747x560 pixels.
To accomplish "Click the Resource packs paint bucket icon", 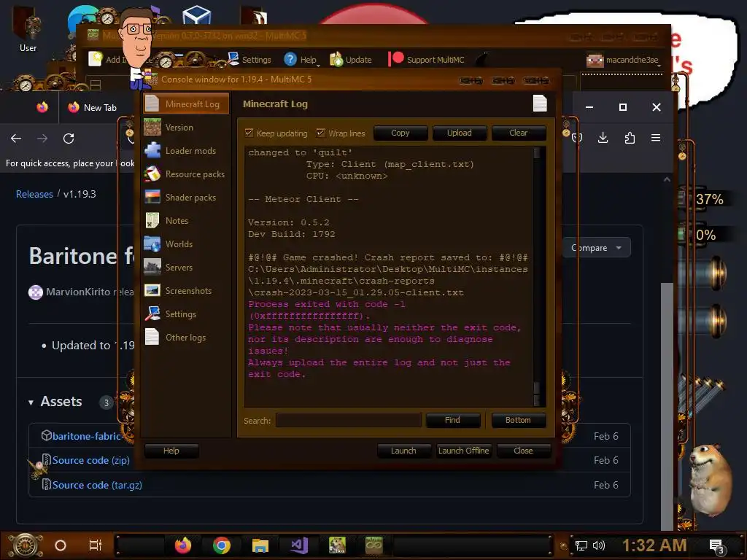I will (152, 174).
